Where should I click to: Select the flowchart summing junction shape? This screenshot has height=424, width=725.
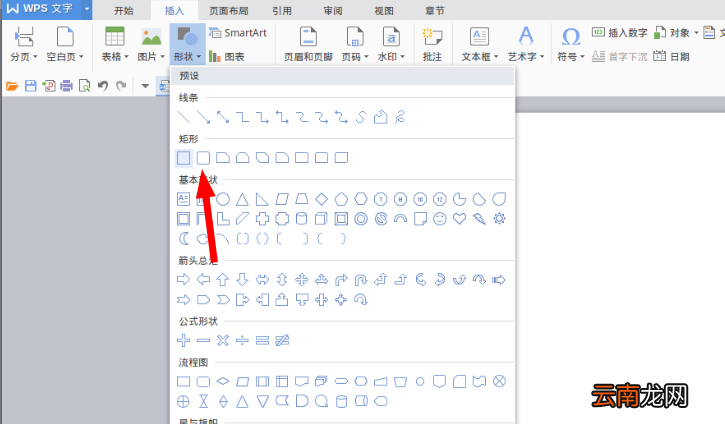click(499, 381)
